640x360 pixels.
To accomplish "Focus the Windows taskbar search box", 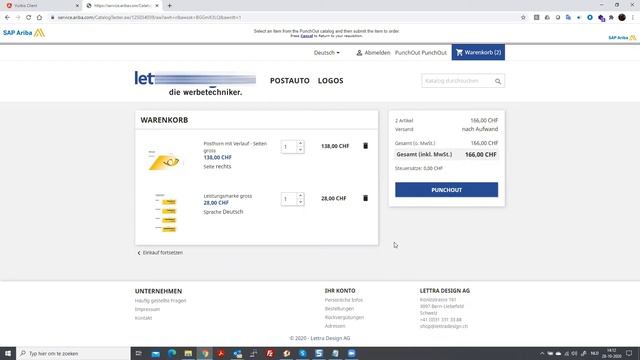I will click(x=73, y=353).
